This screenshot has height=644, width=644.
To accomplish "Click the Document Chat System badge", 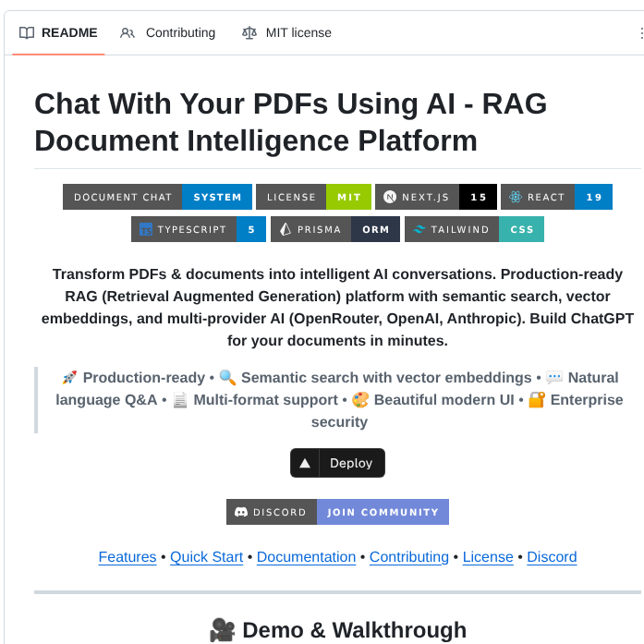I will 157,197.
